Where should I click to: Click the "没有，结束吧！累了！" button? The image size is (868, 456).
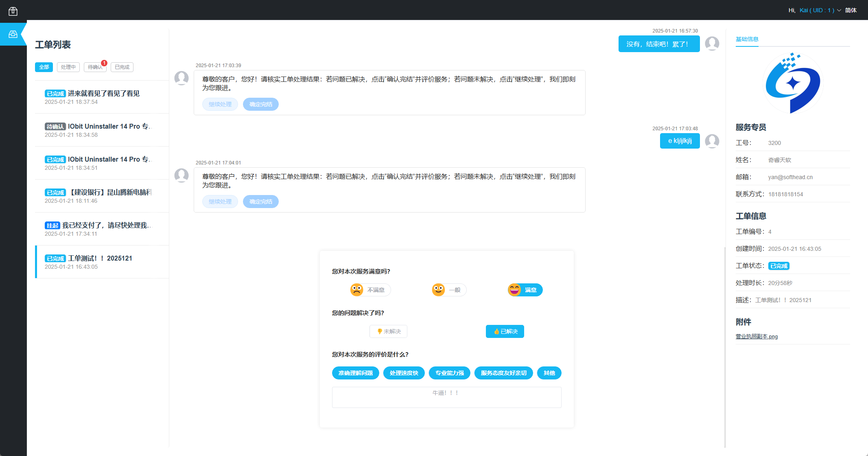(x=659, y=44)
